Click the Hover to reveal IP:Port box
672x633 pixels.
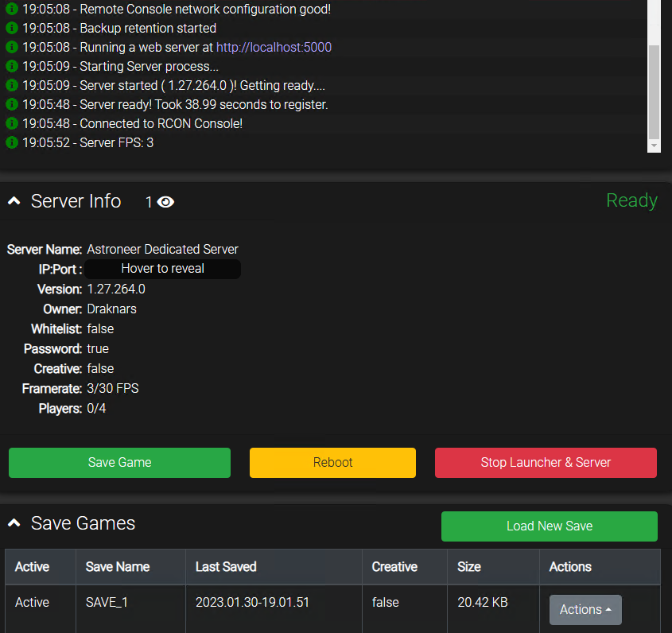(162, 269)
